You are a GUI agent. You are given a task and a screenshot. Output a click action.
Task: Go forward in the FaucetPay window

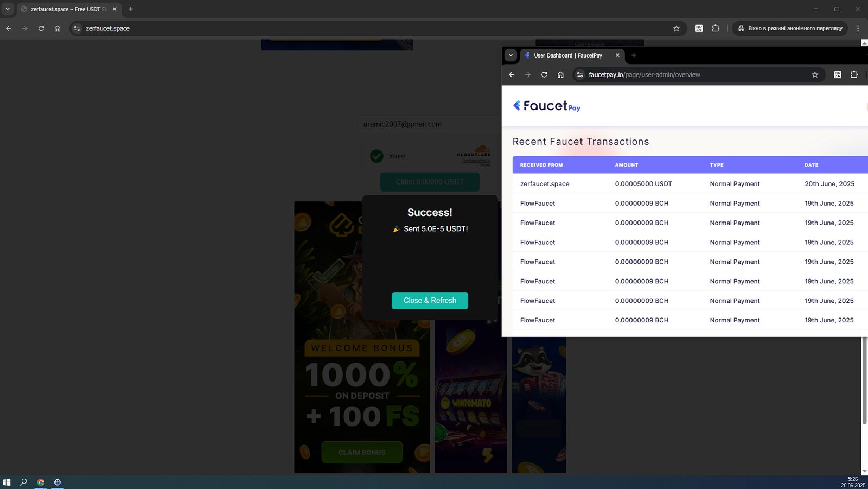pyautogui.click(x=528, y=74)
